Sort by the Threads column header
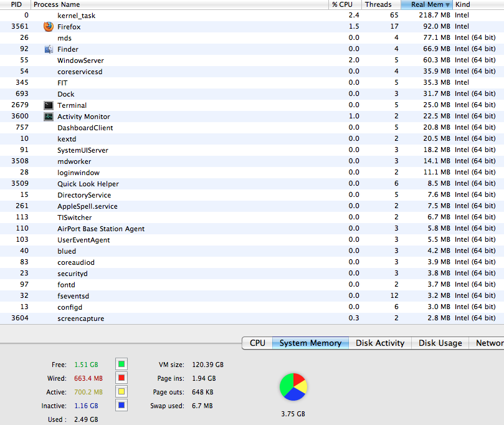Image resolution: width=504 pixels, height=425 pixels. tap(381, 4)
